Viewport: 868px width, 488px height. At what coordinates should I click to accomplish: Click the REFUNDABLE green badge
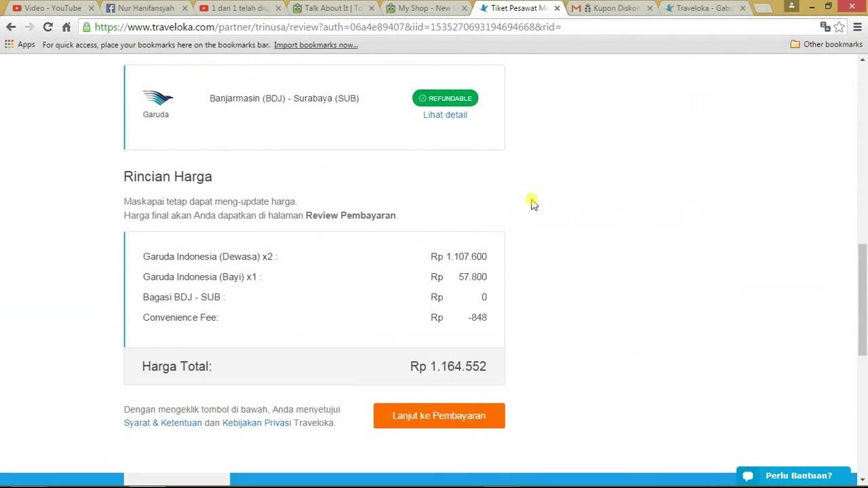click(x=445, y=98)
